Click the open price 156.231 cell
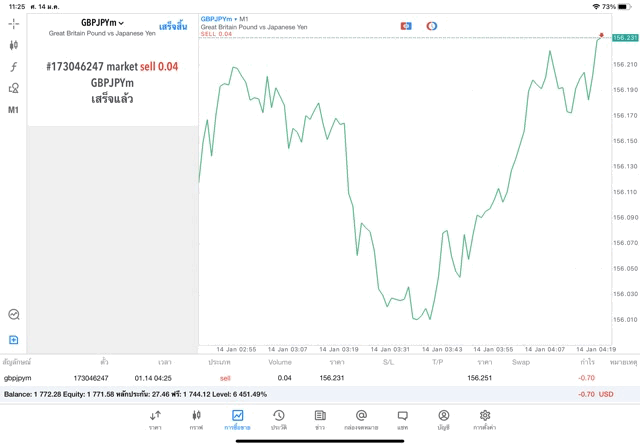Screen dimensions: 640x447 pyautogui.click(x=332, y=378)
